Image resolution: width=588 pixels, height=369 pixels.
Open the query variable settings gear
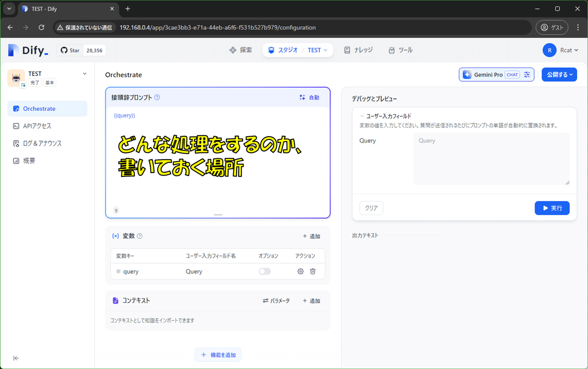(x=300, y=271)
